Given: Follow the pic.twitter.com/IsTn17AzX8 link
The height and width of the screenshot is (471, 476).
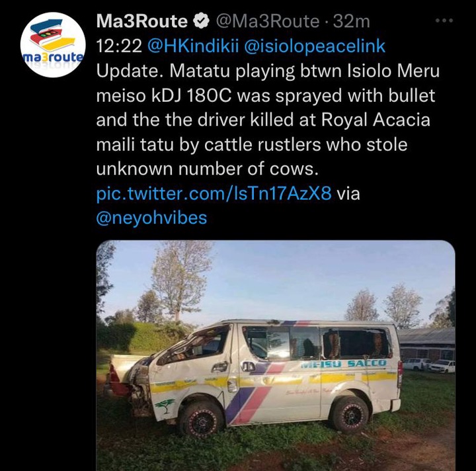Looking at the screenshot, I should (214, 193).
